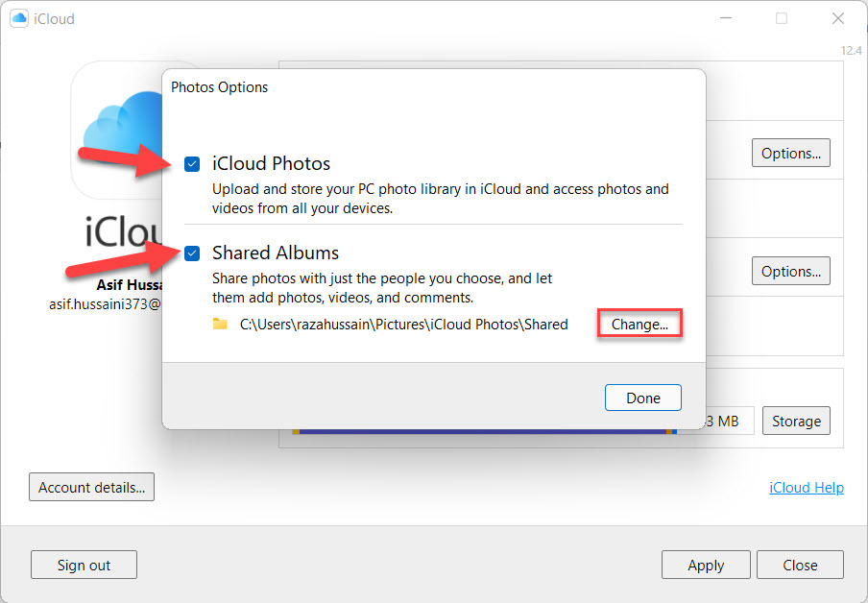Click the Photos Options dialog title
Viewport: 868px width, 603px height.
click(220, 87)
